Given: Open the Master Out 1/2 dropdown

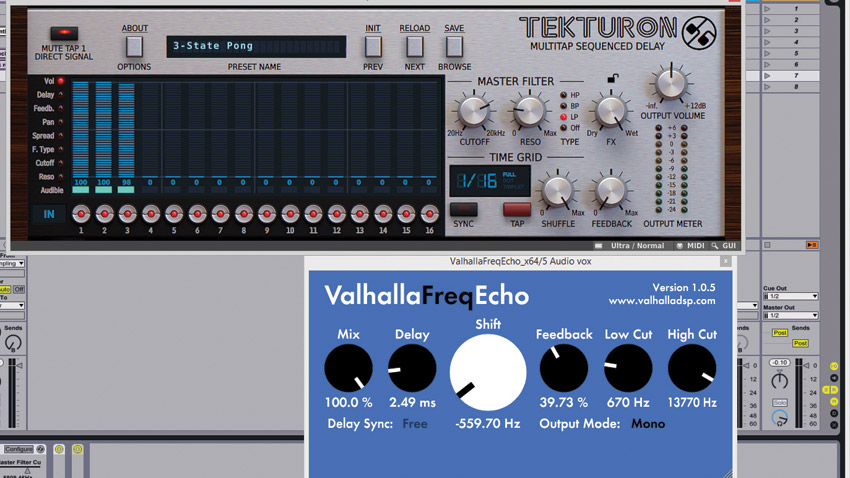Looking at the screenshot, I should tap(790, 315).
